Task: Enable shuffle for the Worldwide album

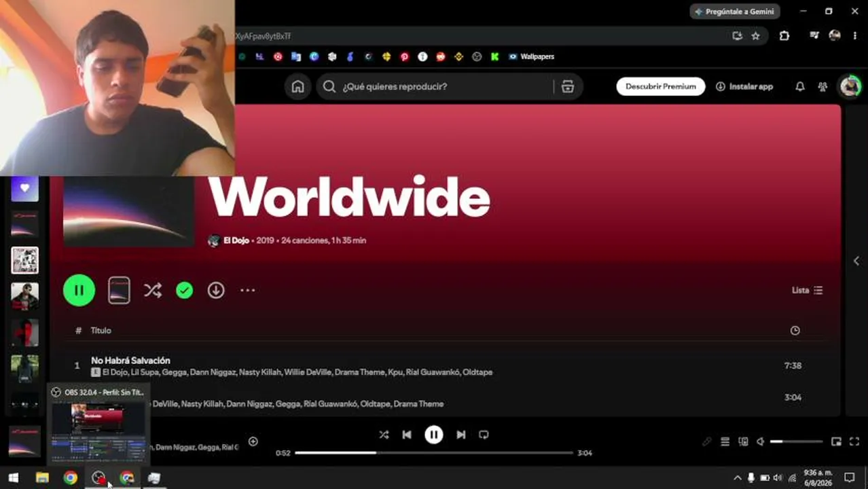Action: [153, 290]
